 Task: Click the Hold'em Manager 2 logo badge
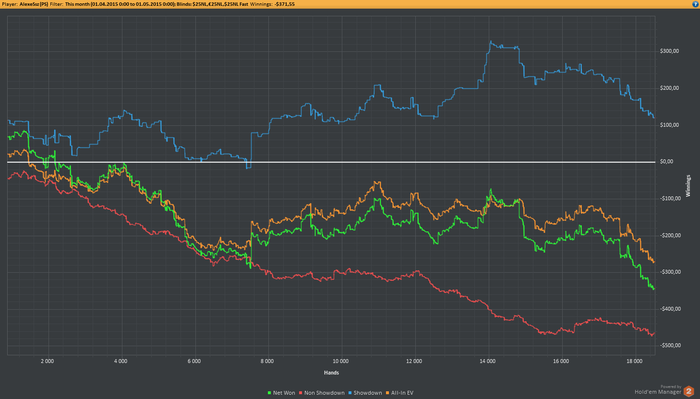(x=689, y=391)
